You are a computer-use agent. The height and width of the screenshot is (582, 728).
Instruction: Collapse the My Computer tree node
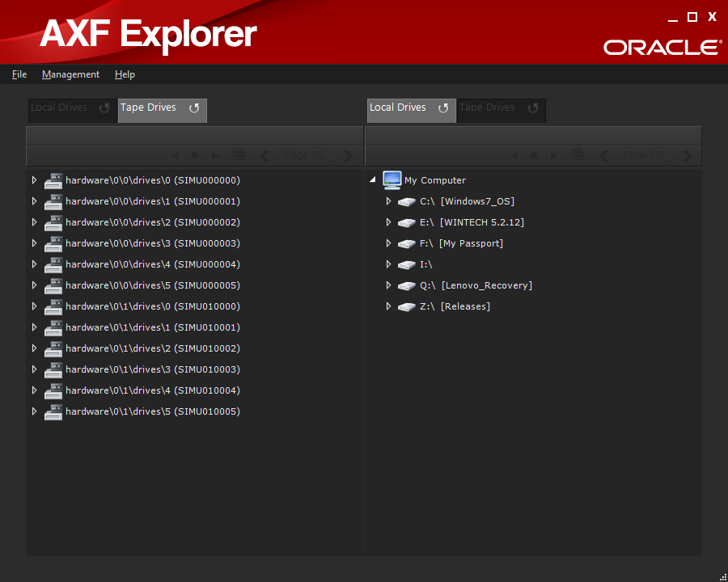pyautogui.click(x=373, y=180)
